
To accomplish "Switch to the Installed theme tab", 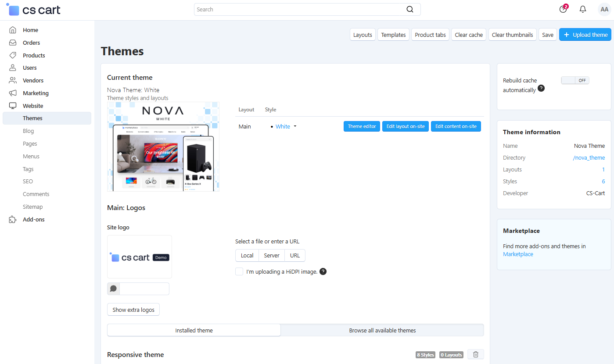I will pos(194,330).
